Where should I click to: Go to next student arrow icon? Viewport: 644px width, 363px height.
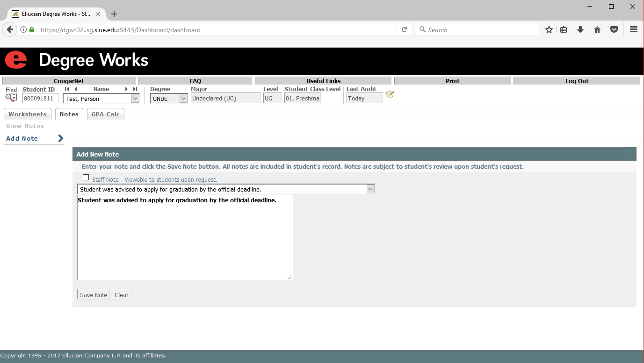126,89
